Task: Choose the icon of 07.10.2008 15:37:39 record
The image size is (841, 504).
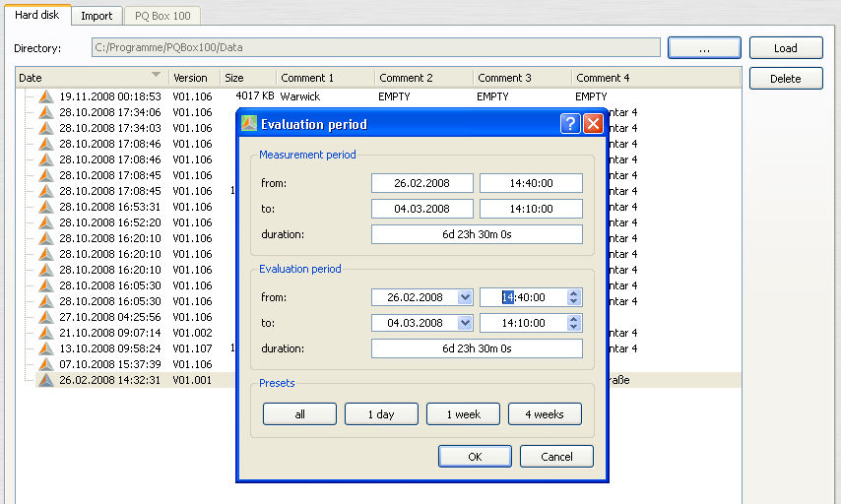Action: 46,364
